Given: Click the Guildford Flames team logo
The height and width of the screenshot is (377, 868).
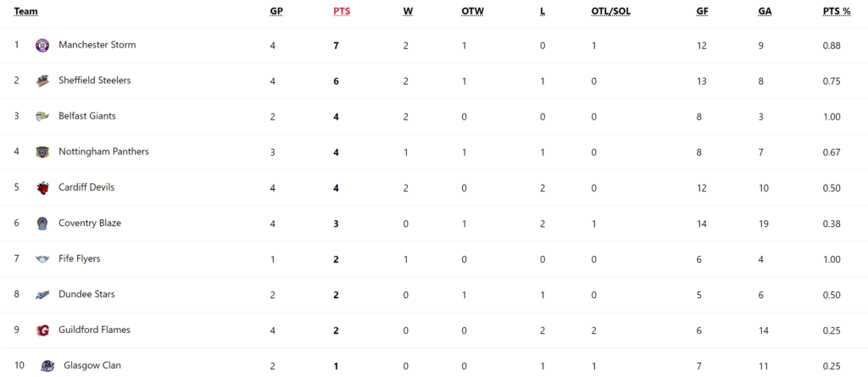Looking at the screenshot, I should (x=42, y=330).
